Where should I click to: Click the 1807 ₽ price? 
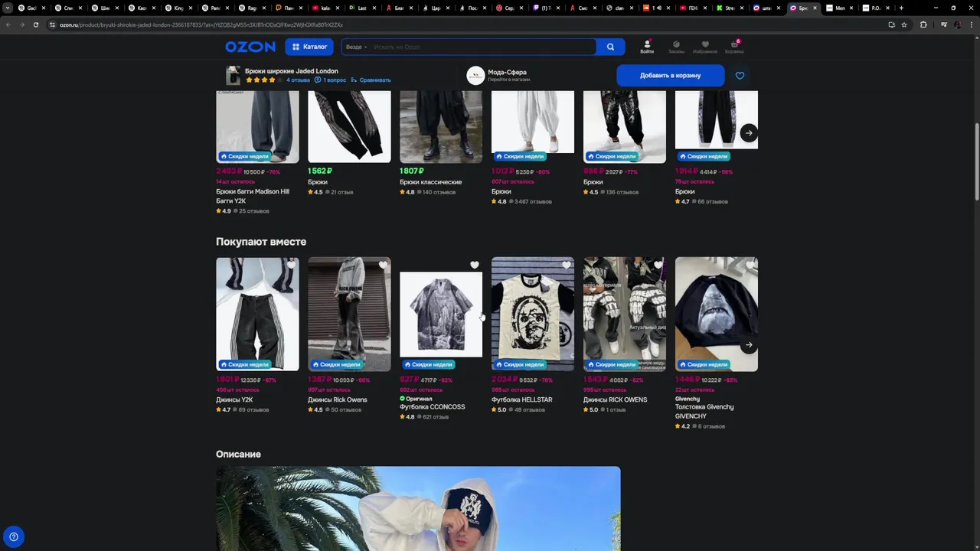tap(411, 171)
